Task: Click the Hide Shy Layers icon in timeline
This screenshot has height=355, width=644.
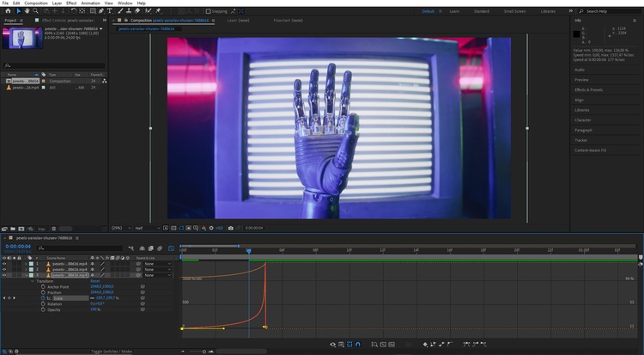Action: pos(142,248)
